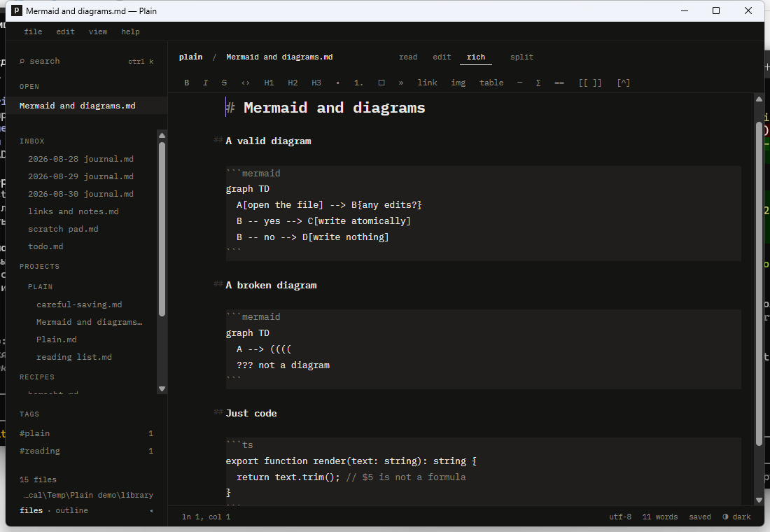Screen dimensions: 770x532
Task: Insert an image with img button
Action: point(458,83)
